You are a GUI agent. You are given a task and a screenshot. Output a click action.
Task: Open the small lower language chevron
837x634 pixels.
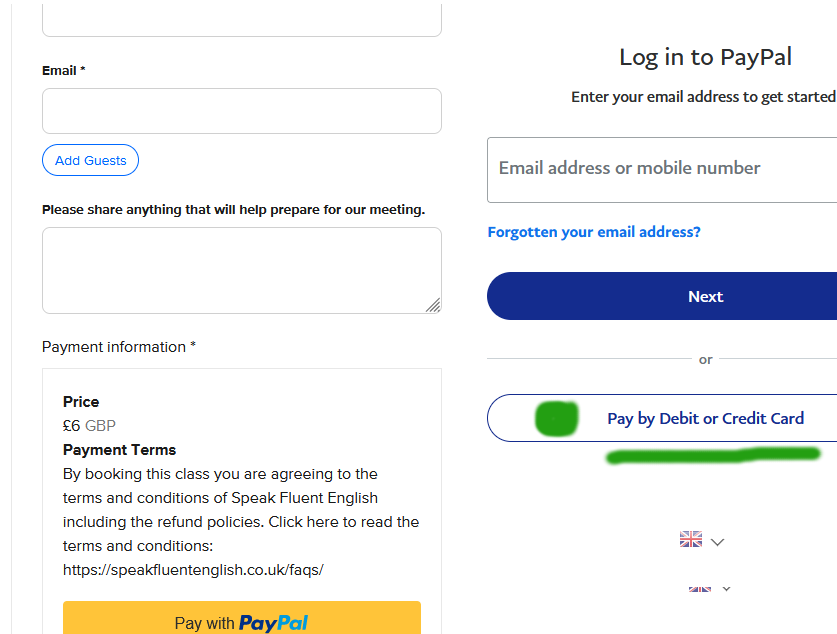pos(726,589)
